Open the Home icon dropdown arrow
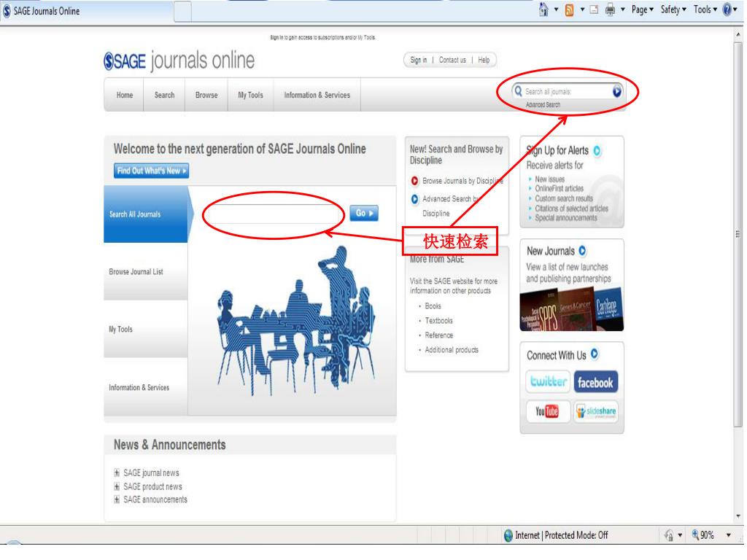Viewport: 747px width, 560px height. [555, 9]
